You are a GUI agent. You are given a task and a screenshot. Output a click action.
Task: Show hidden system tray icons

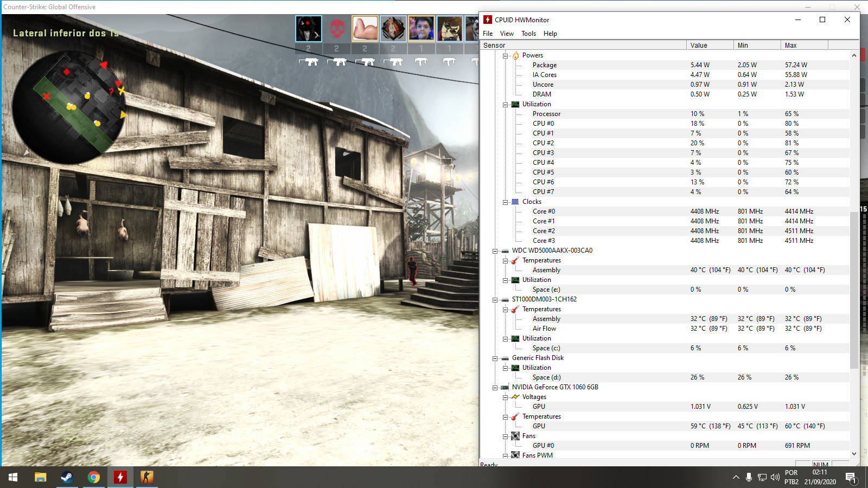[x=736, y=477]
